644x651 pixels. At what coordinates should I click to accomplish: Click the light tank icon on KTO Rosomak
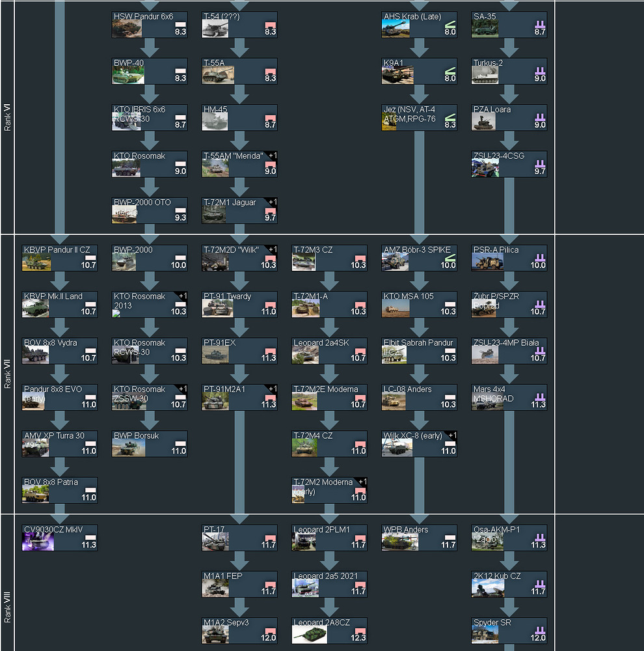(x=180, y=163)
